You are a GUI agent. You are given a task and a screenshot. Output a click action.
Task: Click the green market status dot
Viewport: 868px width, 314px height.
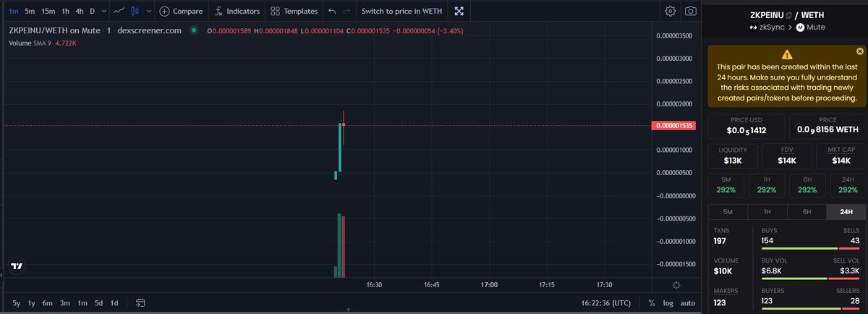coord(193,31)
